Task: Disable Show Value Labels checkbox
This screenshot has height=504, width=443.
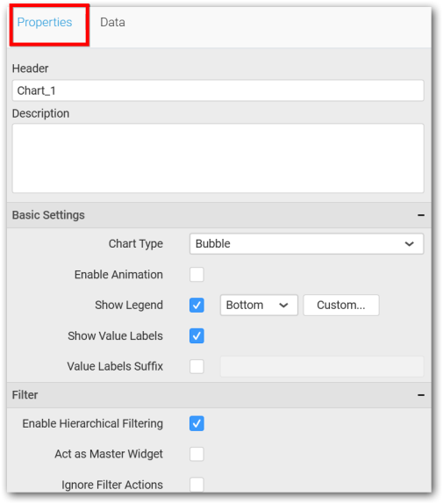Action: tap(196, 336)
